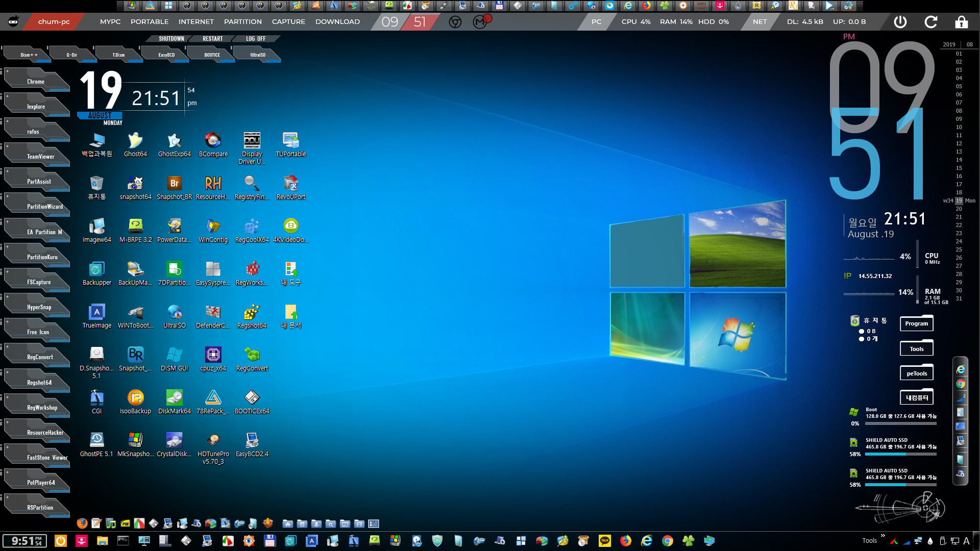The image size is (980, 551).
Task: Open the INTERNET menu
Action: click(x=196, y=21)
